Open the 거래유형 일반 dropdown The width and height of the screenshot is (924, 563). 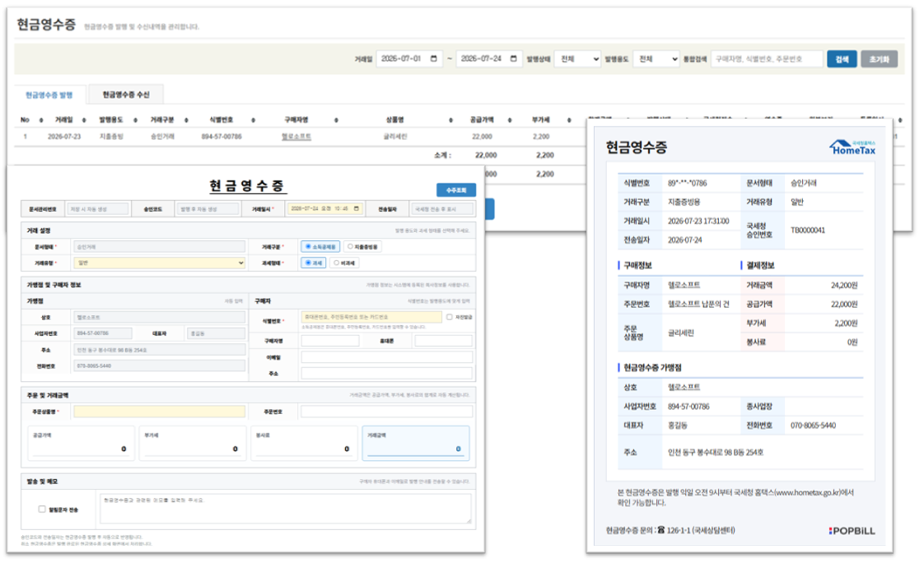(x=159, y=263)
